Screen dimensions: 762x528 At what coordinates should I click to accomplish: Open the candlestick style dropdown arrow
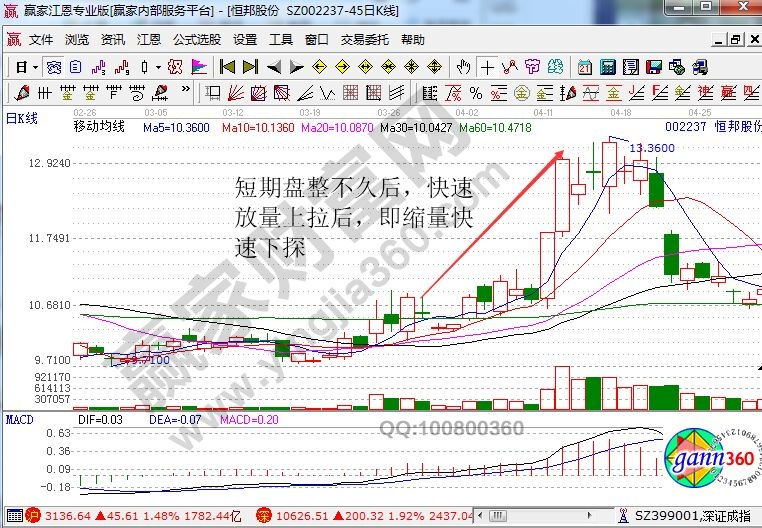tap(159, 67)
